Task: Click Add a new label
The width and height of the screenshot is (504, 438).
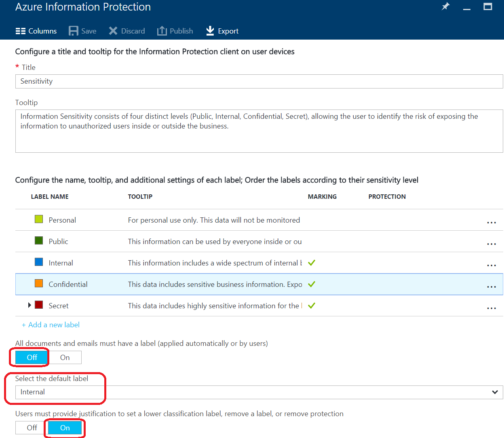Action: 51,324
